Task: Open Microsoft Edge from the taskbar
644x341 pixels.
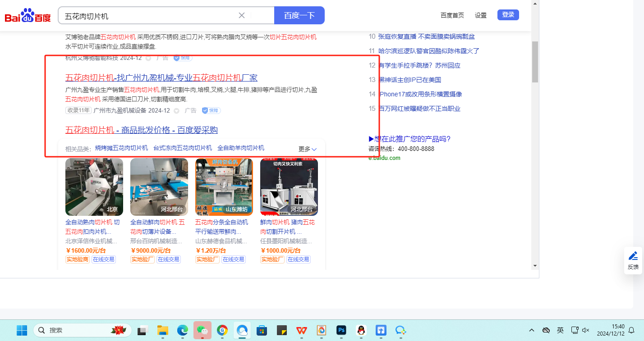Action: pyautogui.click(x=182, y=330)
